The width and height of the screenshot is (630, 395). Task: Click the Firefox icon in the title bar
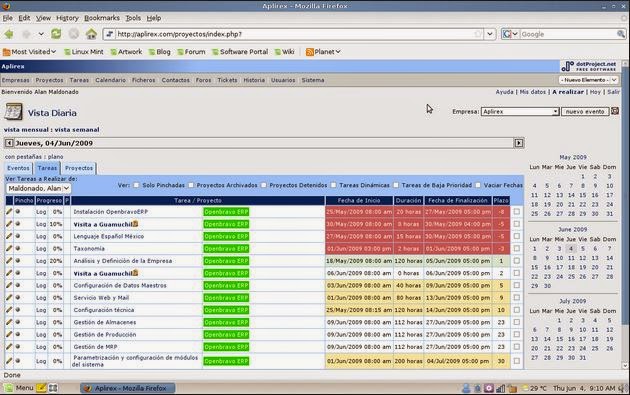(6, 6)
